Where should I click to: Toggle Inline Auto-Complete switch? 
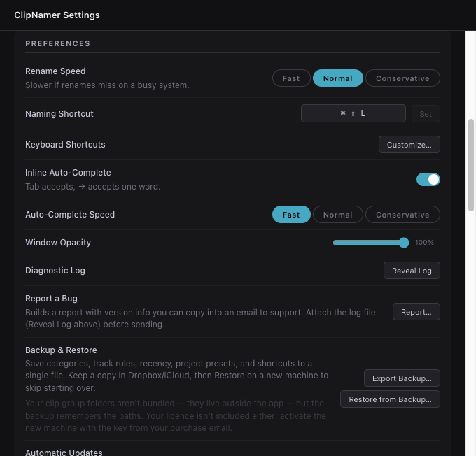428,179
